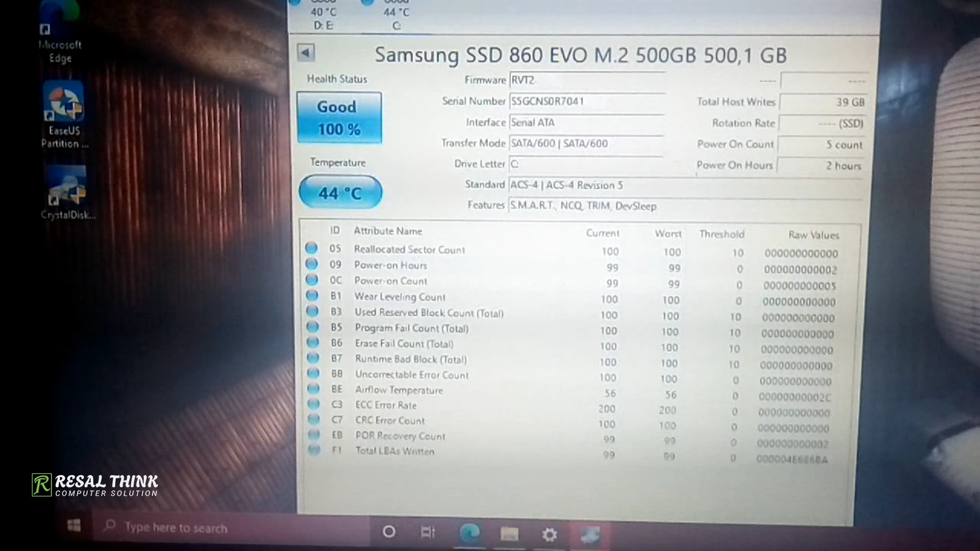Image resolution: width=980 pixels, height=551 pixels.
Task: Click the Runtime Bad Block status circle
Action: point(313,358)
